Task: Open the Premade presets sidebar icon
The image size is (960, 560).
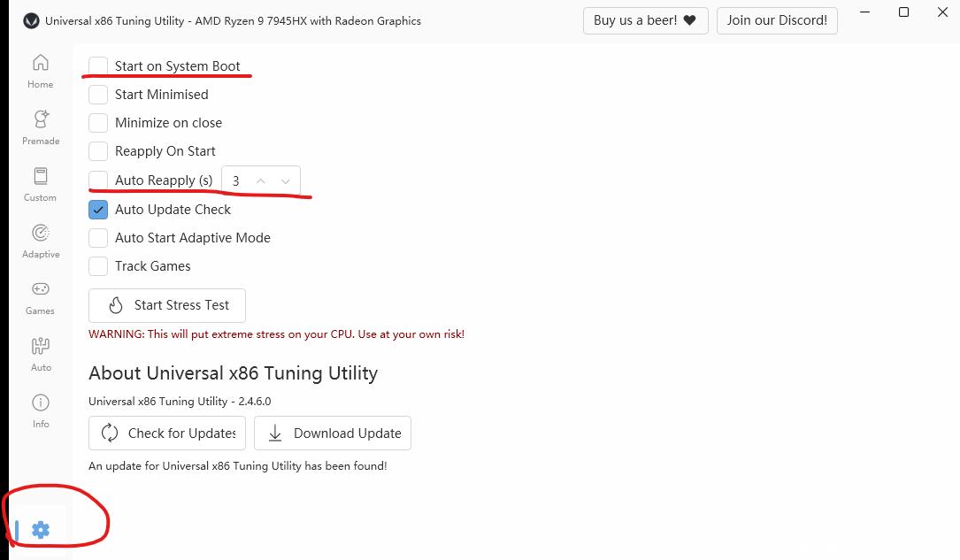Action: 40,119
